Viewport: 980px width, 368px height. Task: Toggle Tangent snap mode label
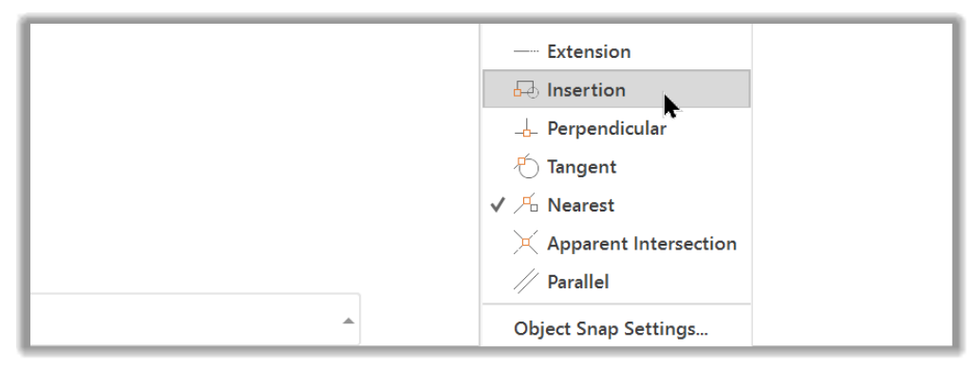point(581,167)
